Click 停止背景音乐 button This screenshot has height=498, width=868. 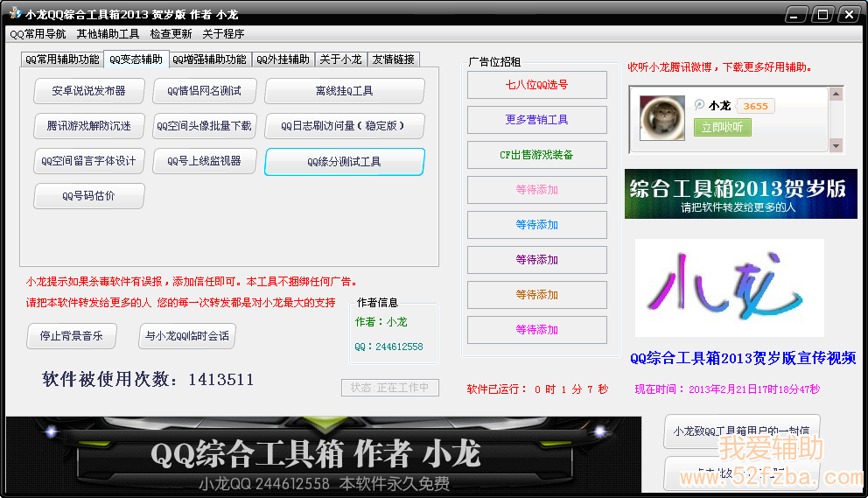[72, 336]
